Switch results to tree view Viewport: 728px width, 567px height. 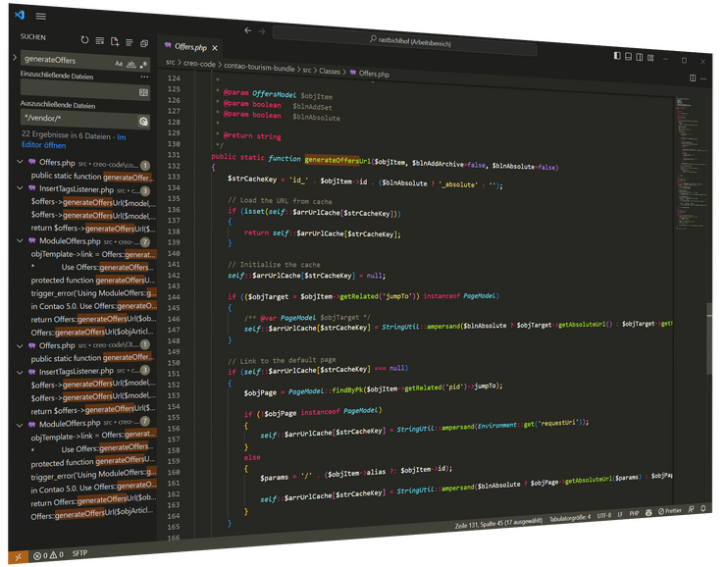130,43
